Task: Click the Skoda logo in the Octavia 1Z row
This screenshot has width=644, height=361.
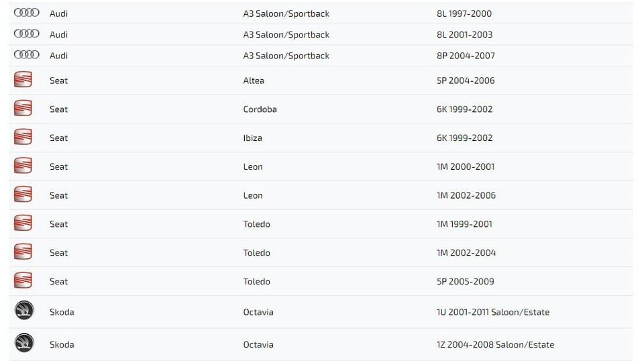Action: (x=24, y=344)
